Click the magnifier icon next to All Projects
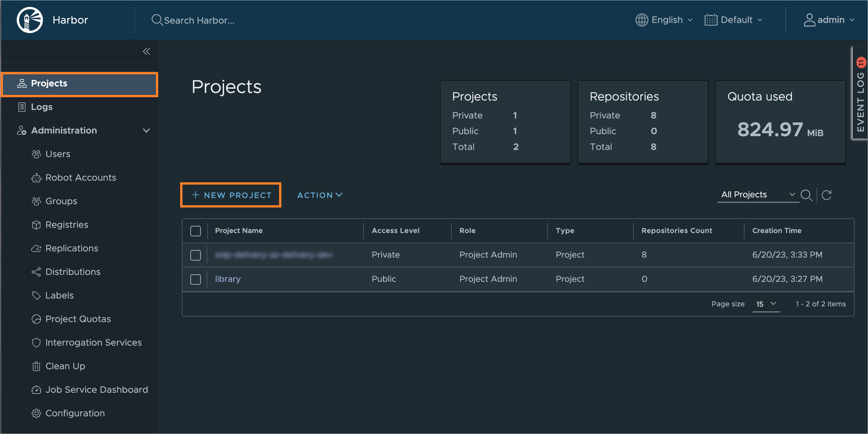Image resolution: width=868 pixels, height=434 pixels. tap(806, 195)
